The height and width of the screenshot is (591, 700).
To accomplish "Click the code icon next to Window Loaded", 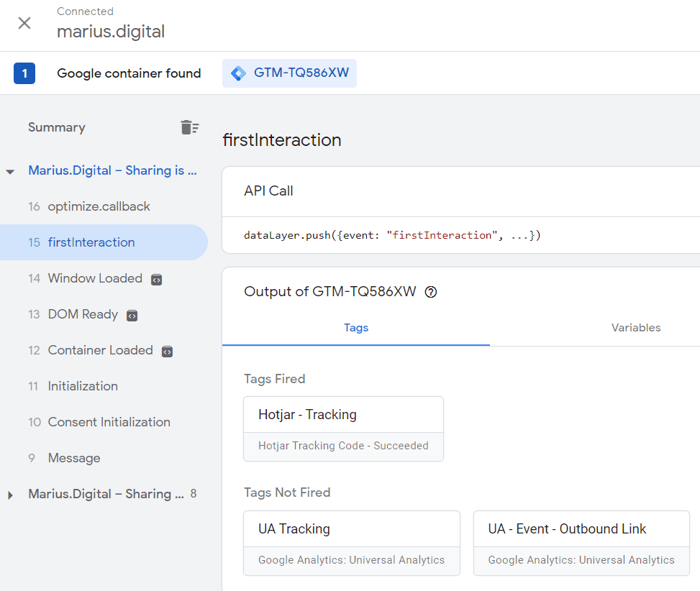I will [157, 280].
